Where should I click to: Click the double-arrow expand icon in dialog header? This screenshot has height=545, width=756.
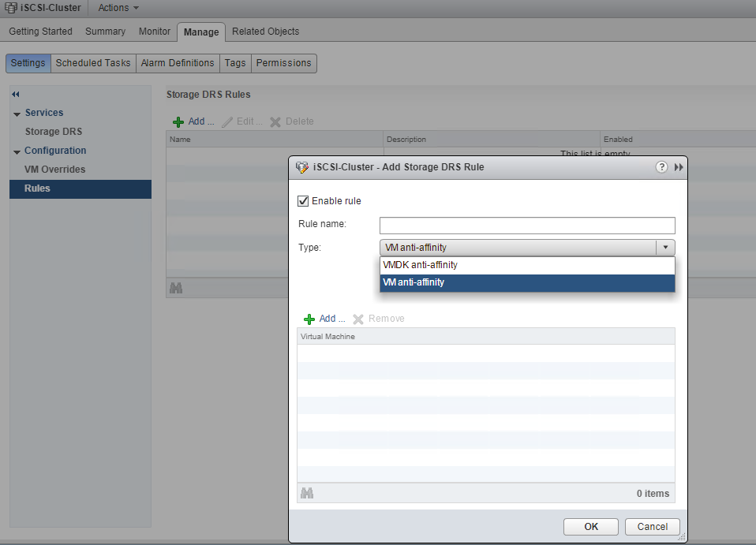click(679, 167)
